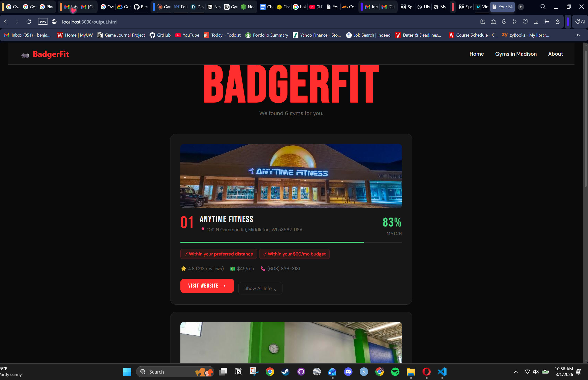
Task: Expand the Show All Info section
Action: tap(260, 288)
